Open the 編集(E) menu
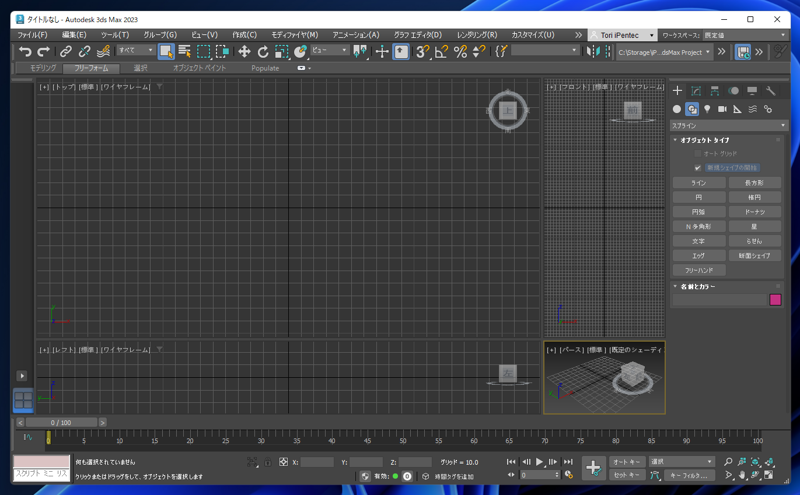The width and height of the screenshot is (800, 495). click(x=74, y=35)
